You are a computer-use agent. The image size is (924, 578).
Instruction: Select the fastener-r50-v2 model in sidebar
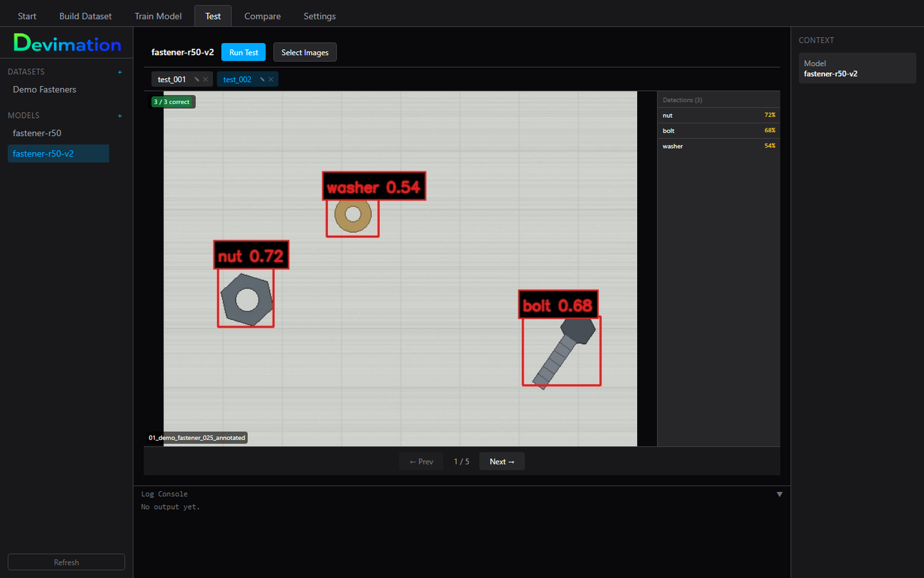click(x=59, y=153)
